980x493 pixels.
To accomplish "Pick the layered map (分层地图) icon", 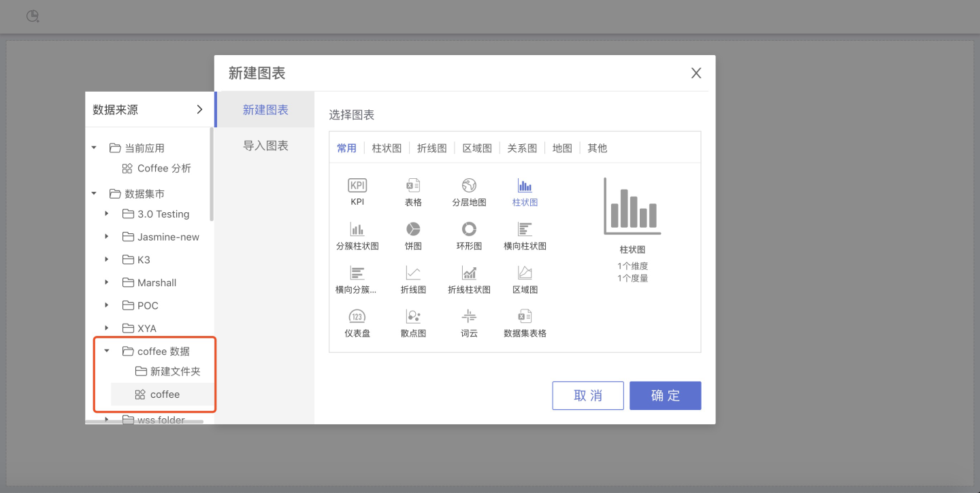I will (469, 186).
